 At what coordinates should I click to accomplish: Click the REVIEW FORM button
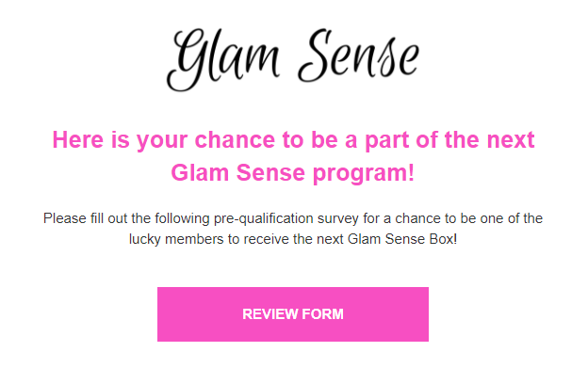tap(293, 314)
